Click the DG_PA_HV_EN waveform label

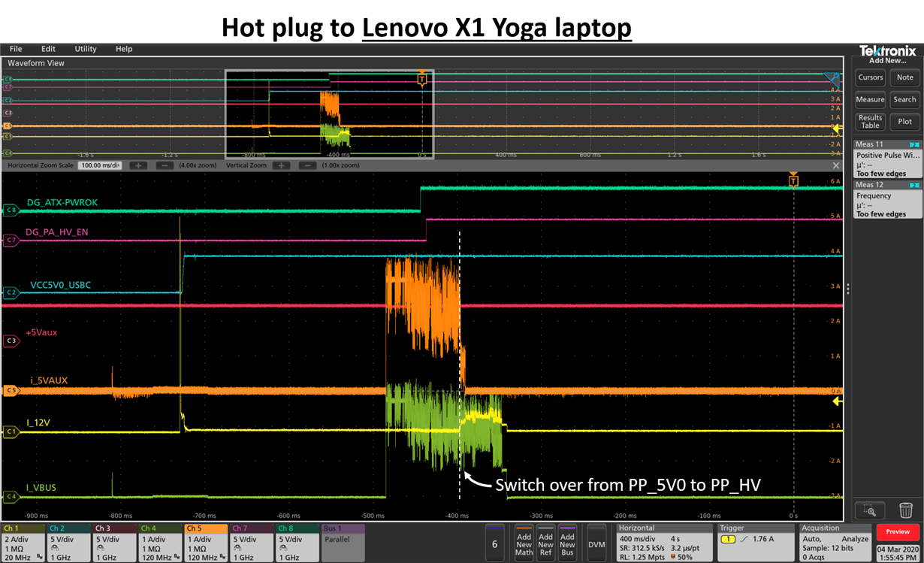tap(57, 232)
